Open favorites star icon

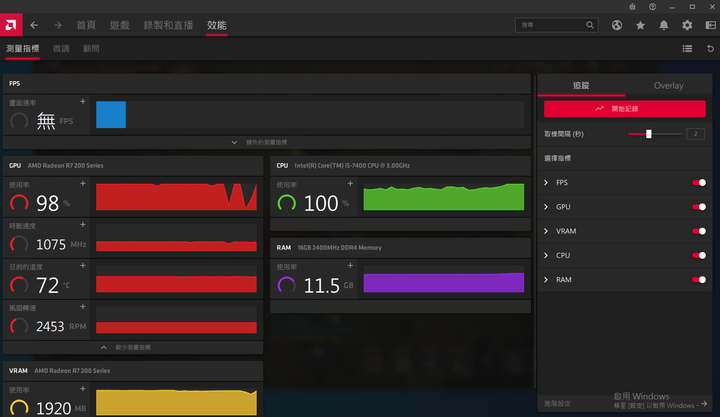640,25
